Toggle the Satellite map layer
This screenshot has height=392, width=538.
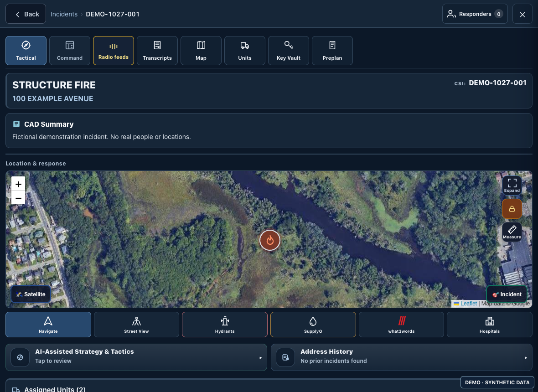tap(31, 294)
